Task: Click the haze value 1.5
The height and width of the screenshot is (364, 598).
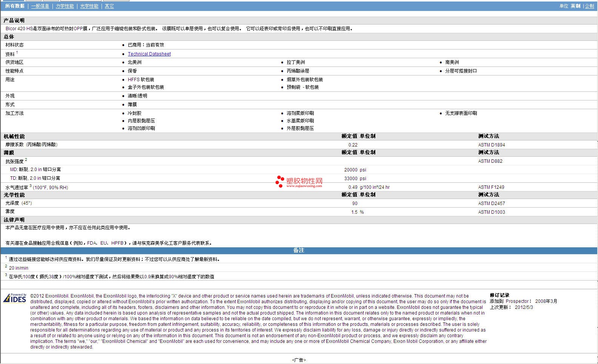Action: [354, 212]
